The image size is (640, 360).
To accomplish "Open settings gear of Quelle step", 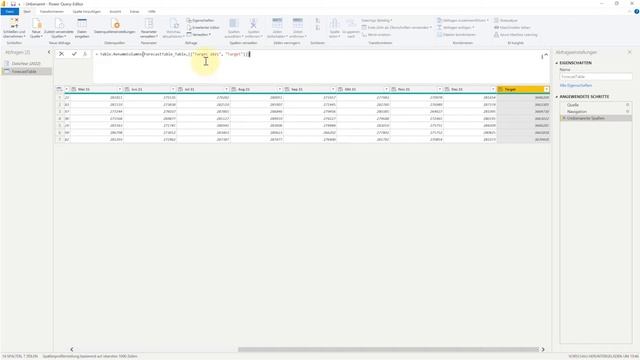I will tap(628, 105).
